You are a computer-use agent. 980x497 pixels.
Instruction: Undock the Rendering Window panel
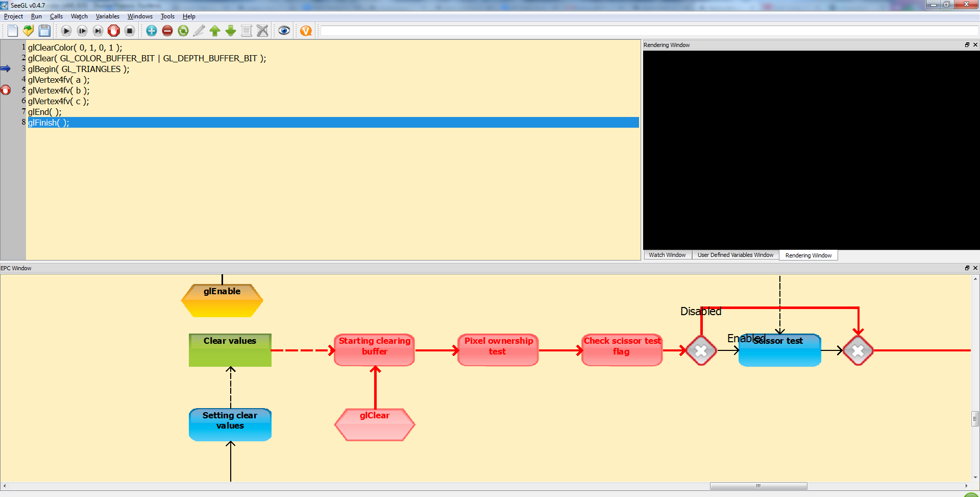coord(967,45)
